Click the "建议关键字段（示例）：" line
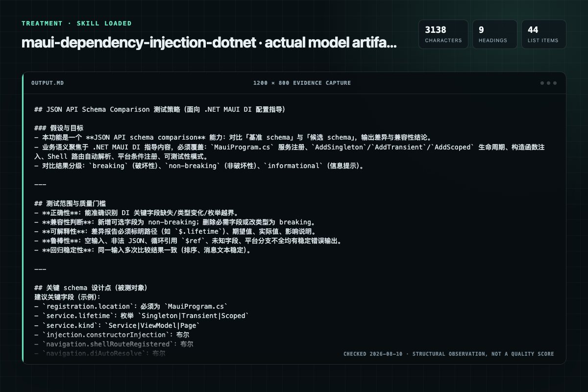Screen dimensions: 588x392 67,297
